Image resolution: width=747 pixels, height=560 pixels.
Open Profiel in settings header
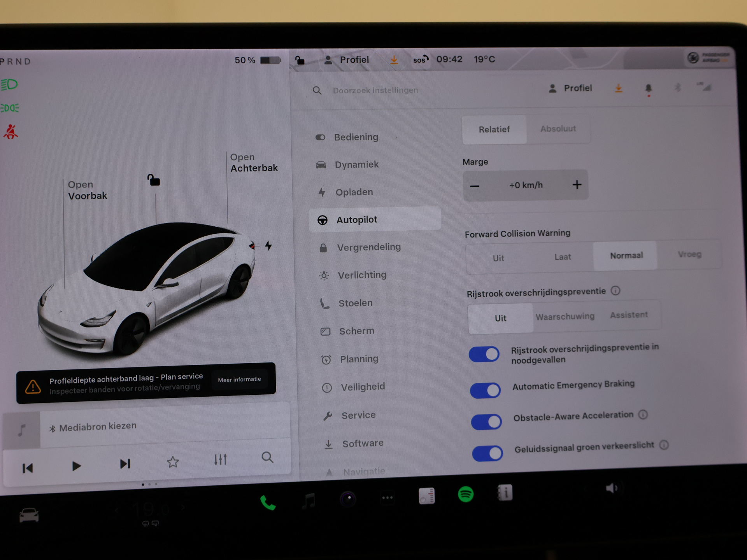pyautogui.click(x=570, y=89)
